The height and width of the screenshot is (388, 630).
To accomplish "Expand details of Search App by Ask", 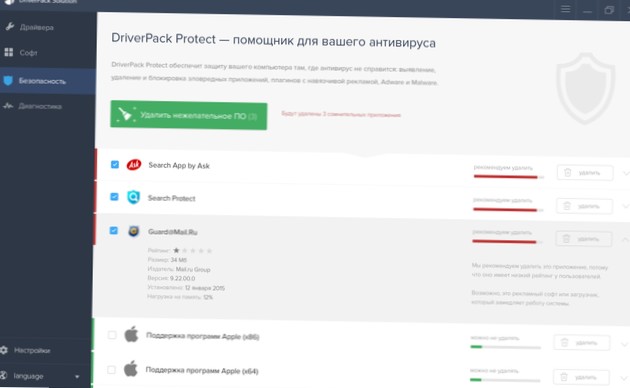I will point(626,173).
